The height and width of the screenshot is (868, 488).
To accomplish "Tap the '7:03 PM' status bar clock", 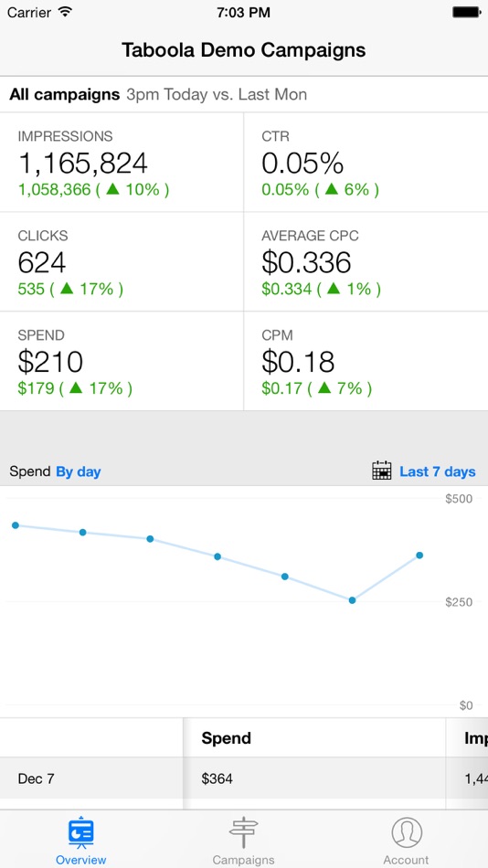I will [244, 12].
